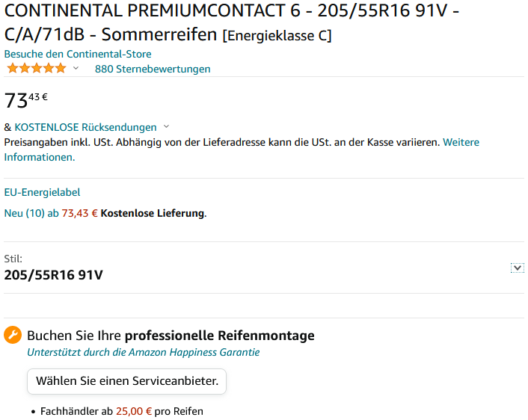Select the 205/55R16 91V Stil value
Viewport: 528px width, 420px height.
pyautogui.click(x=54, y=275)
